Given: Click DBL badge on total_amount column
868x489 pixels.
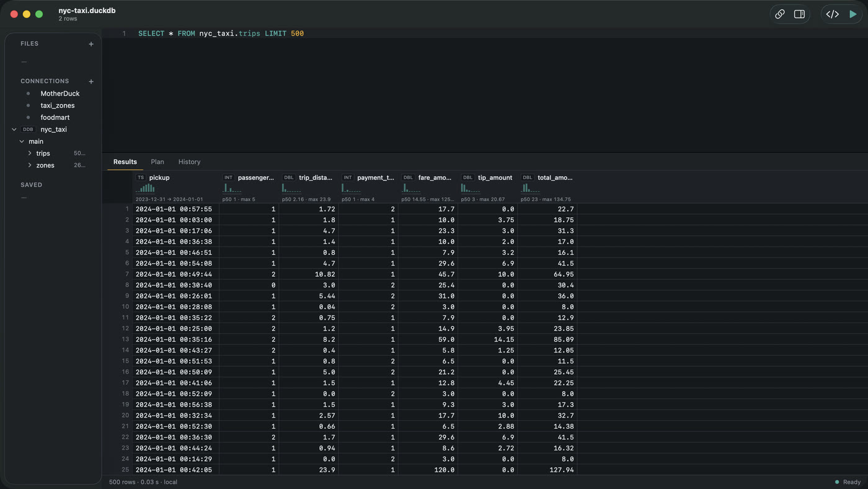Looking at the screenshot, I should 527,177.
